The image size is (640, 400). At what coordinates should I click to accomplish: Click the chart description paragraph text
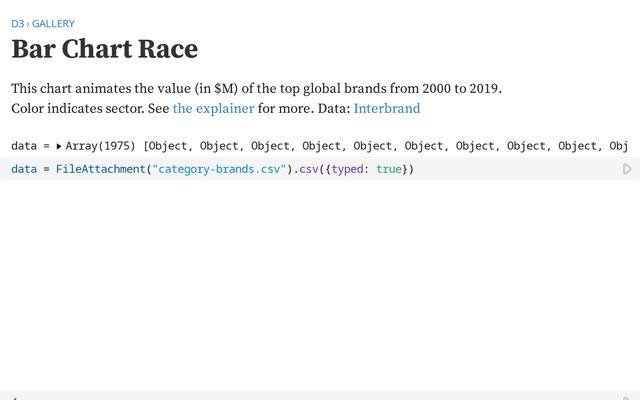256,89
